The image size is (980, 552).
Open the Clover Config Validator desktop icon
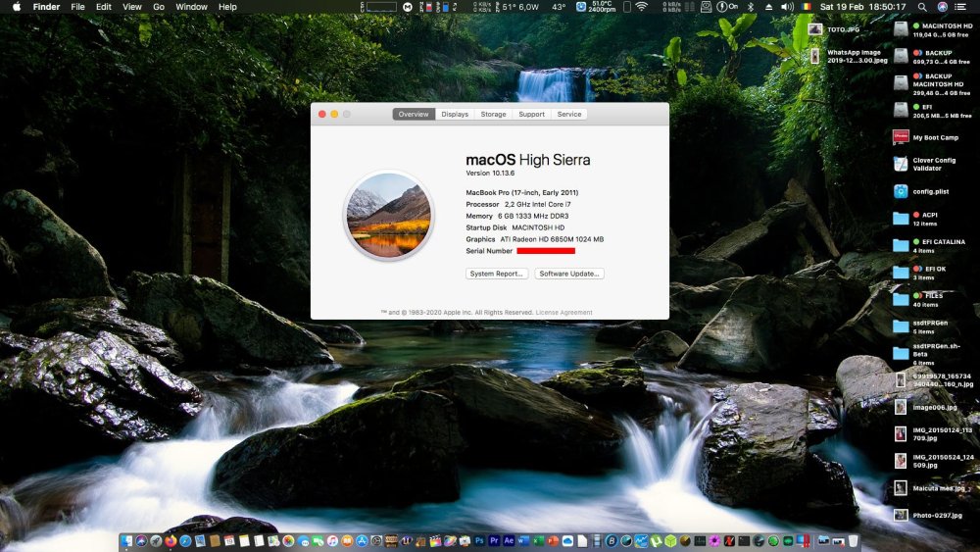point(901,164)
